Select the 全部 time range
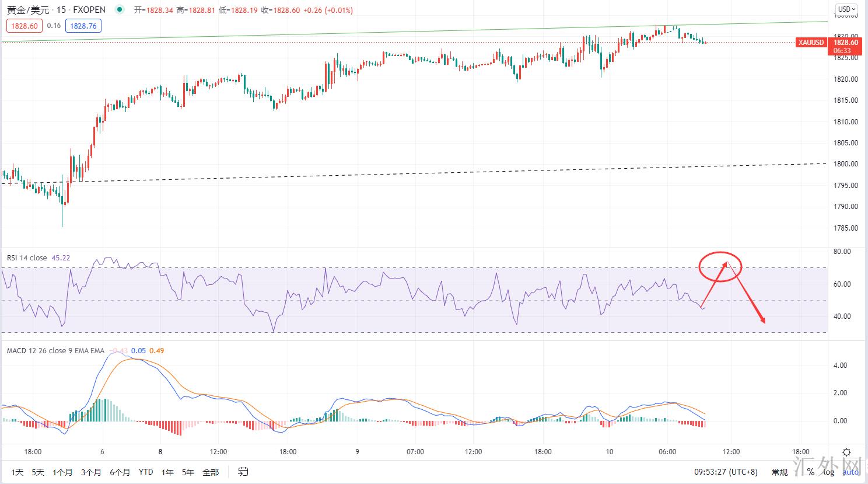This screenshot has width=868, height=484. (211, 472)
